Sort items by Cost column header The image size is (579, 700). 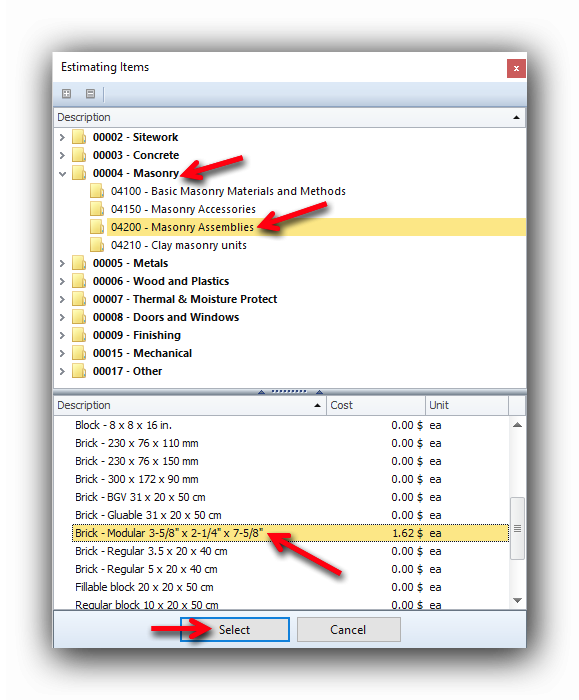(376, 405)
